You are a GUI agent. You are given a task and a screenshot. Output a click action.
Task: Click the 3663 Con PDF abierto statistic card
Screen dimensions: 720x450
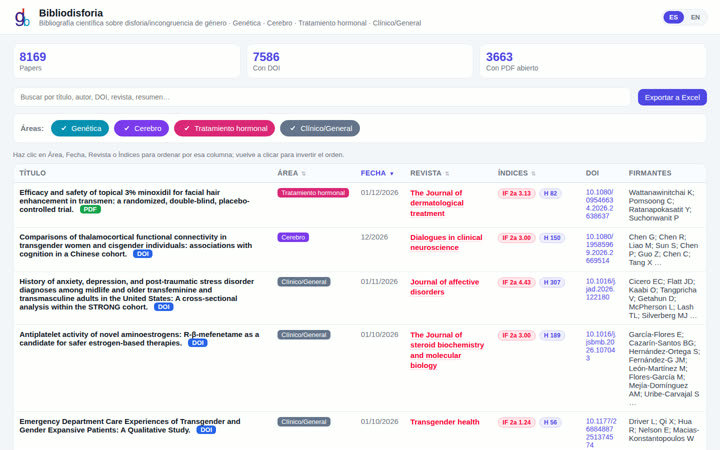click(593, 61)
